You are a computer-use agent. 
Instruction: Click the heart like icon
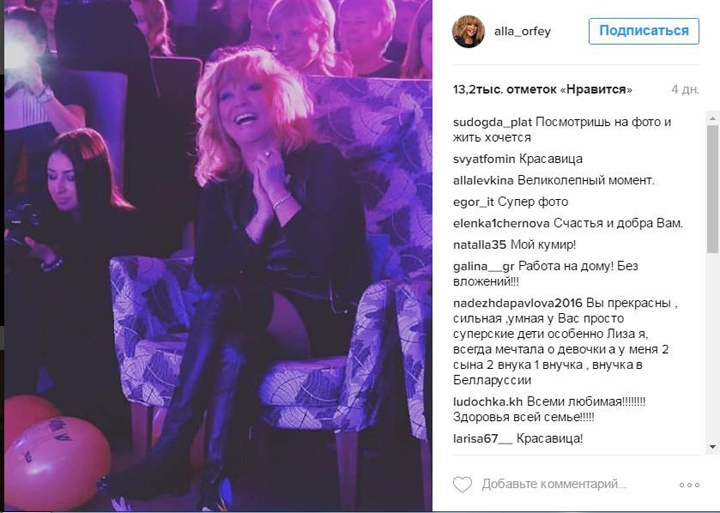462,485
